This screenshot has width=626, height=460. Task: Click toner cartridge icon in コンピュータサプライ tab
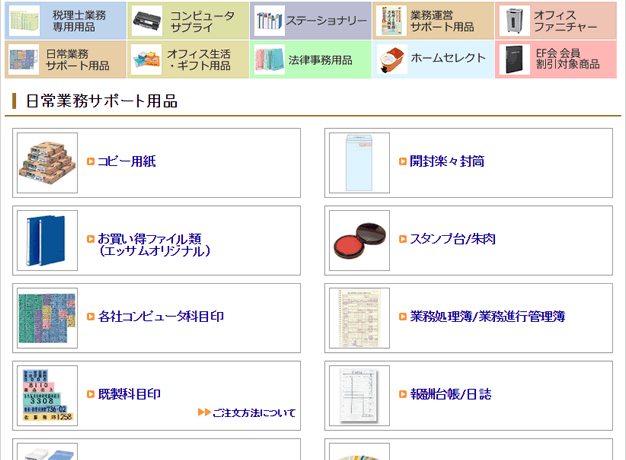point(147,21)
